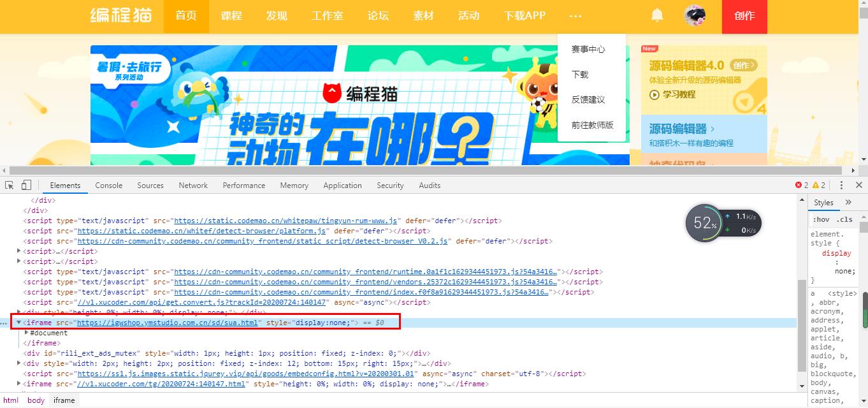The width and height of the screenshot is (868, 408).
Task: Open detect-browser_V0.2.js script link
Action: (263, 241)
